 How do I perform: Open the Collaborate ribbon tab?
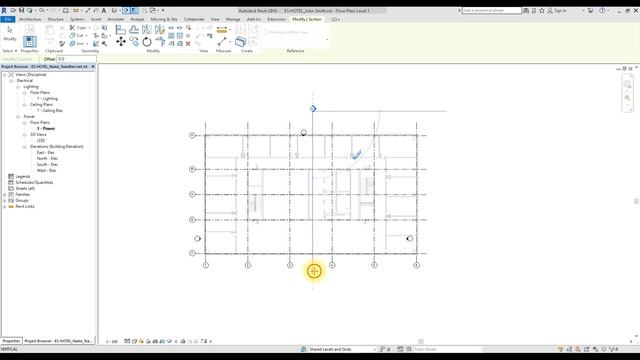pyautogui.click(x=194, y=19)
